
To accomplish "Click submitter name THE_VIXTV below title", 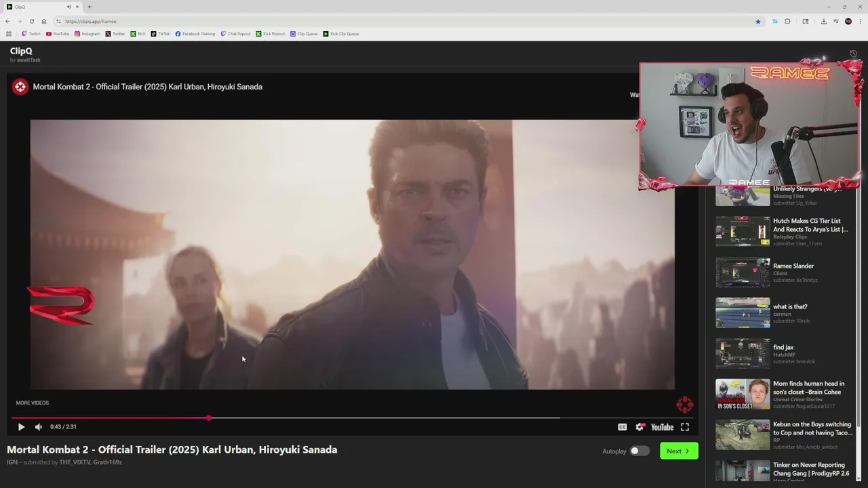I will 75,462.
